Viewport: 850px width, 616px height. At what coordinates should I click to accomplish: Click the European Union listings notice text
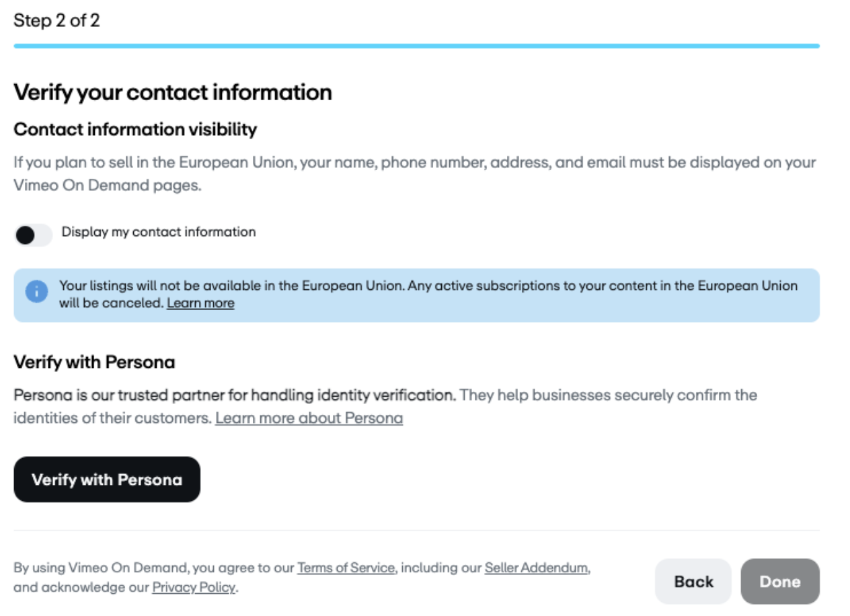pos(428,295)
